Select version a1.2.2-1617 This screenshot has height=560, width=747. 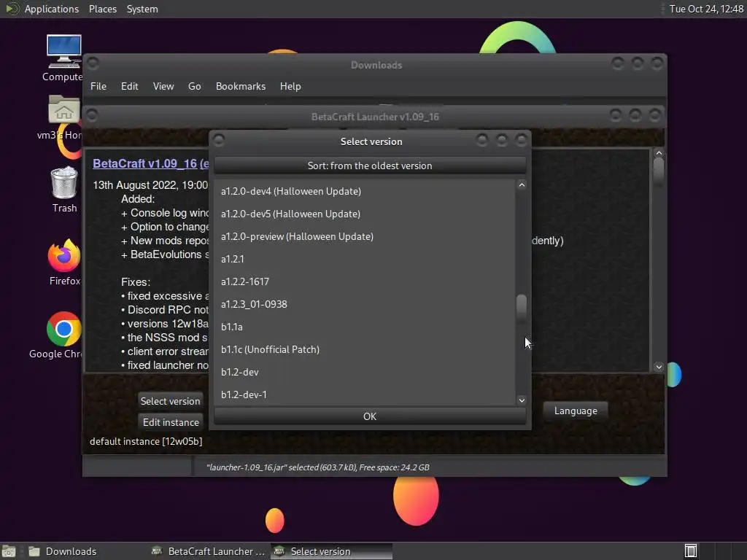click(x=365, y=281)
